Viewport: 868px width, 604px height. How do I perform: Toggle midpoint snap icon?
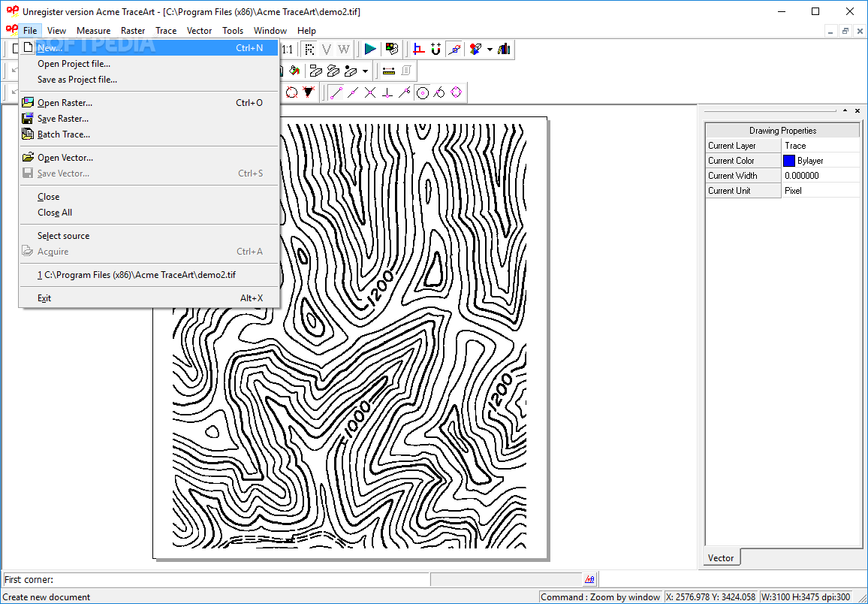point(353,92)
